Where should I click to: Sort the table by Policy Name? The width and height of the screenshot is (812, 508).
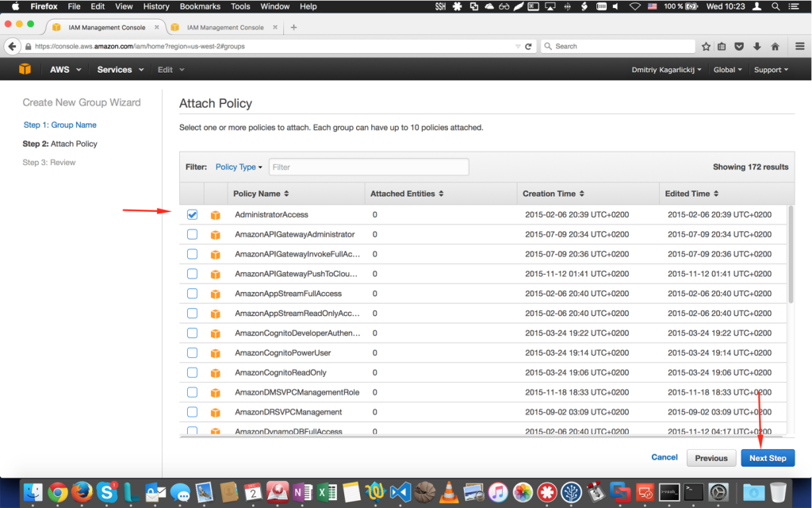click(x=261, y=194)
